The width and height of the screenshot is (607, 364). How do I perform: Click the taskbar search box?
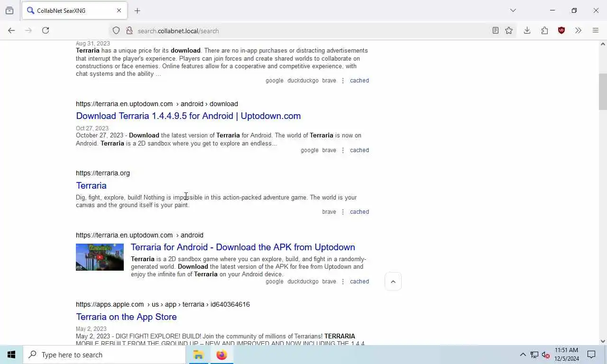(x=104, y=355)
